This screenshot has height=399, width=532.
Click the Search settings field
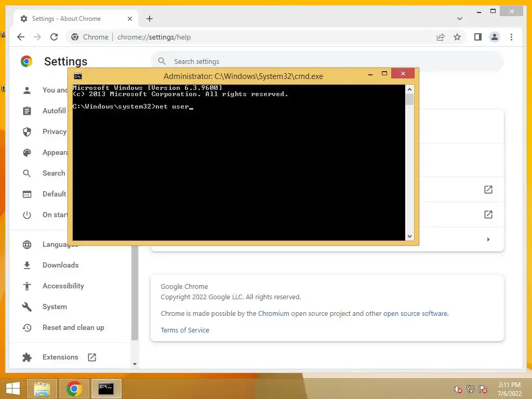coord(327,61)
